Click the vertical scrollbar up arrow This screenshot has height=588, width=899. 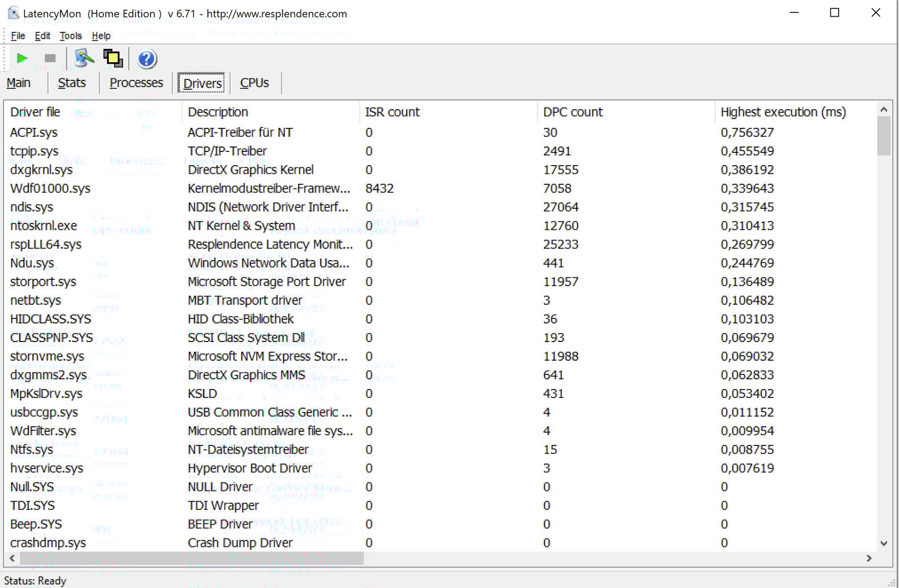pyautogui.click(x=884, y=109)
